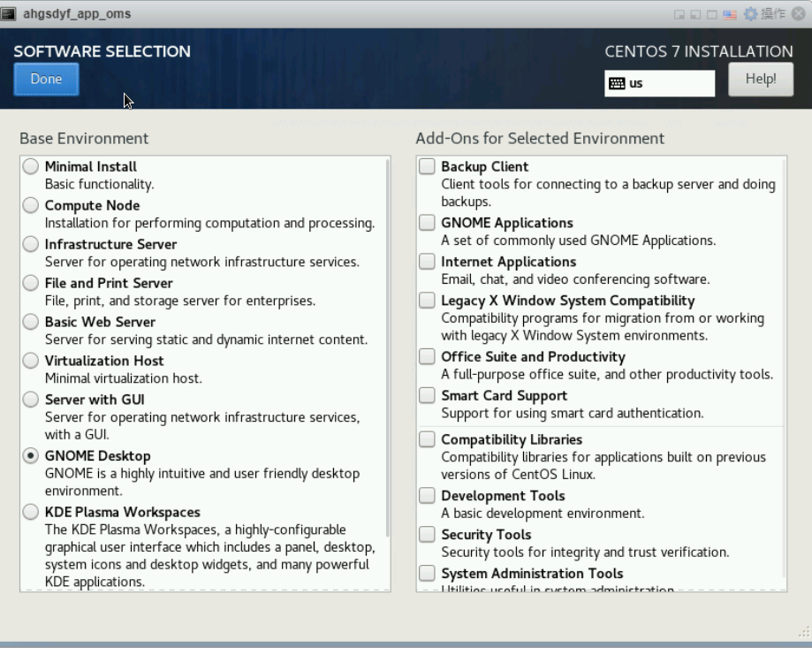Click 'Server for serving static and dynamic internet content.'
812x648 pixels.
point(206,339)
